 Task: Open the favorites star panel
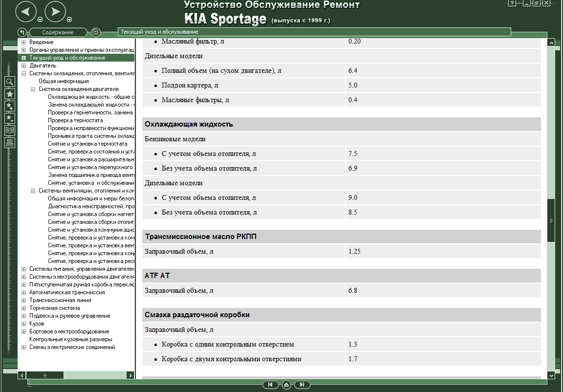tap(10, 94)
